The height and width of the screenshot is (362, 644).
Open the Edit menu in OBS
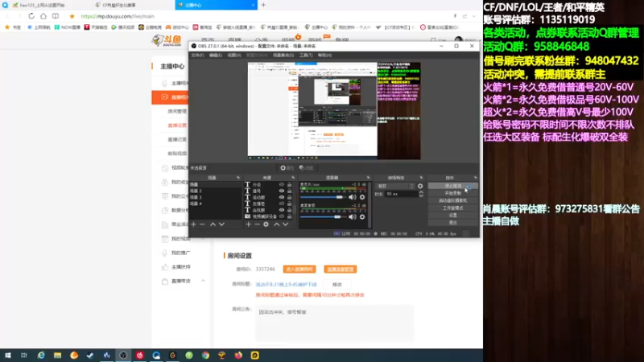(x=216, y=55)
